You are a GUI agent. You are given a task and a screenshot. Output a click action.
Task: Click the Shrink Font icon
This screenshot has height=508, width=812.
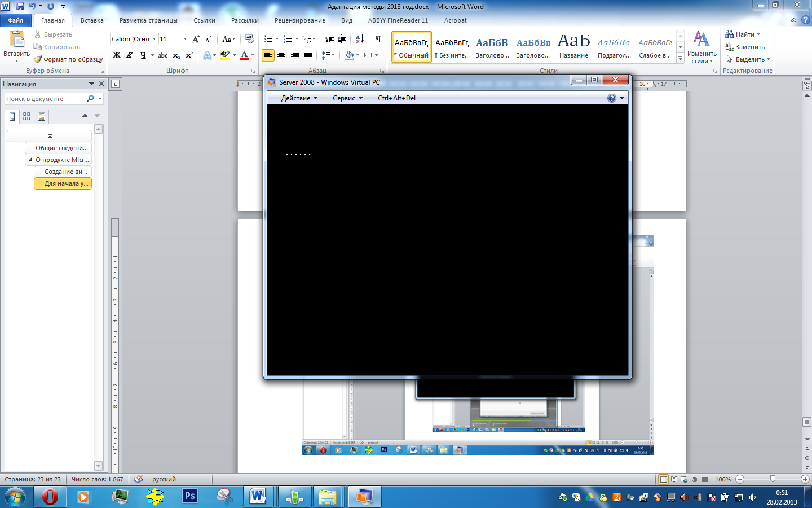[x=208, y=39]
